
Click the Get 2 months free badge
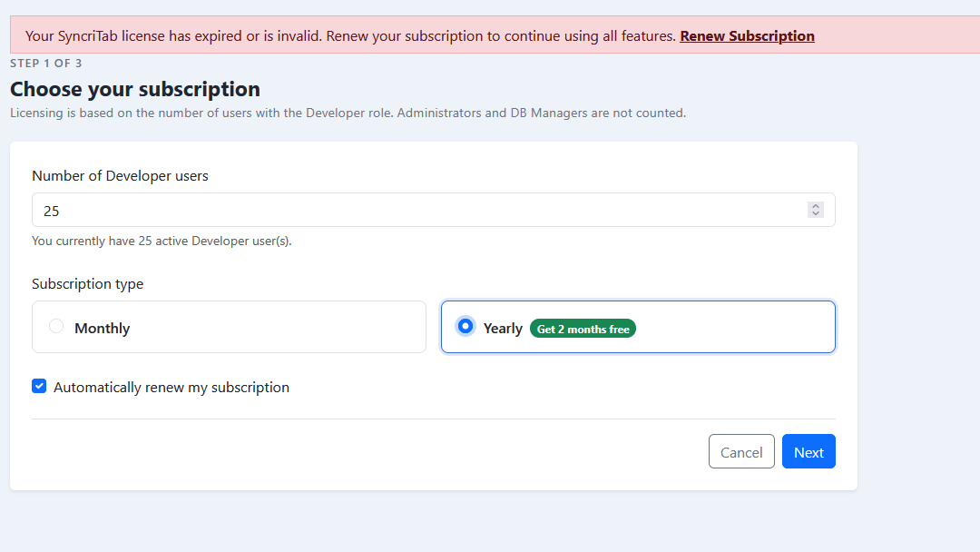(583, 329)
